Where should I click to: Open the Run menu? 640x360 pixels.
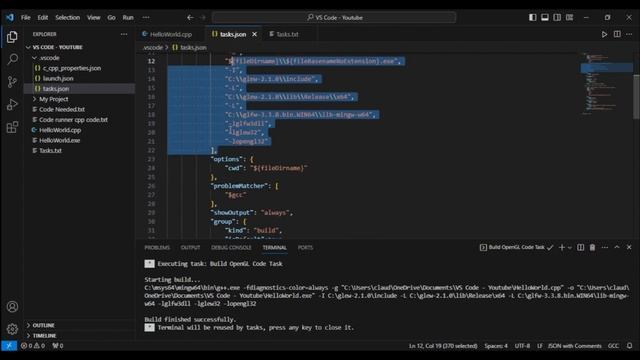pyautogui.click(x=128, y=18)
